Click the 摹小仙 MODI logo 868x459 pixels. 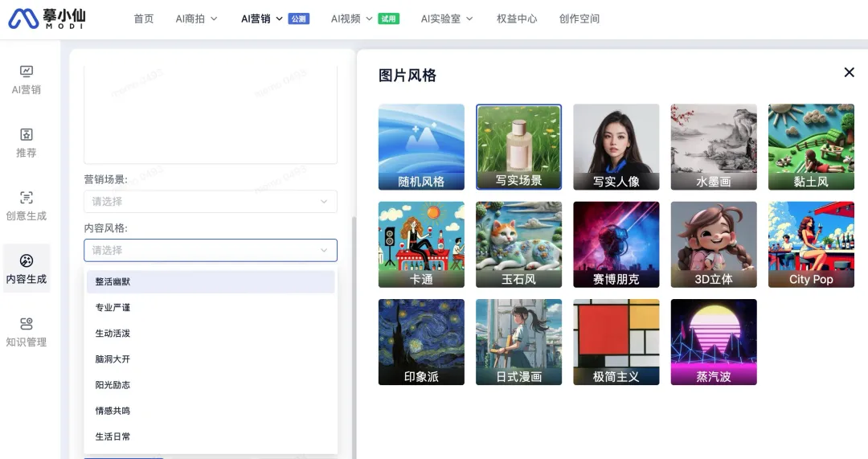point(47,18)
